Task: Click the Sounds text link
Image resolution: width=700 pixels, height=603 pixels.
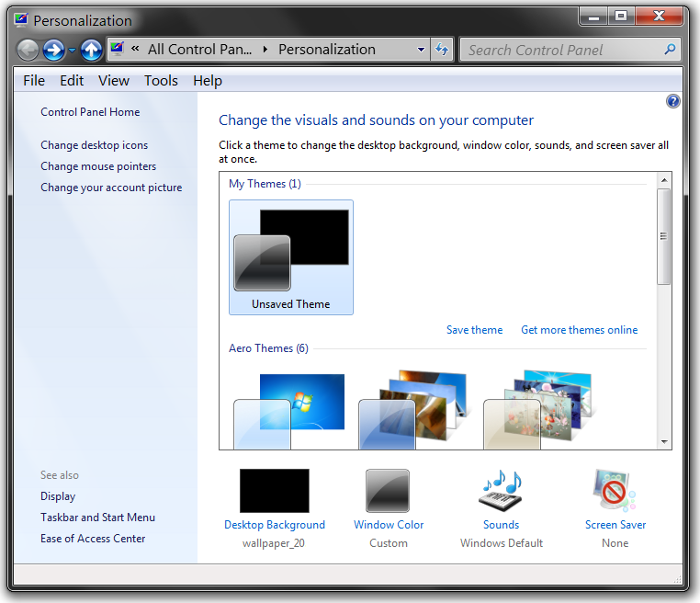Action: pyautogui.click(x=501, y=524)
